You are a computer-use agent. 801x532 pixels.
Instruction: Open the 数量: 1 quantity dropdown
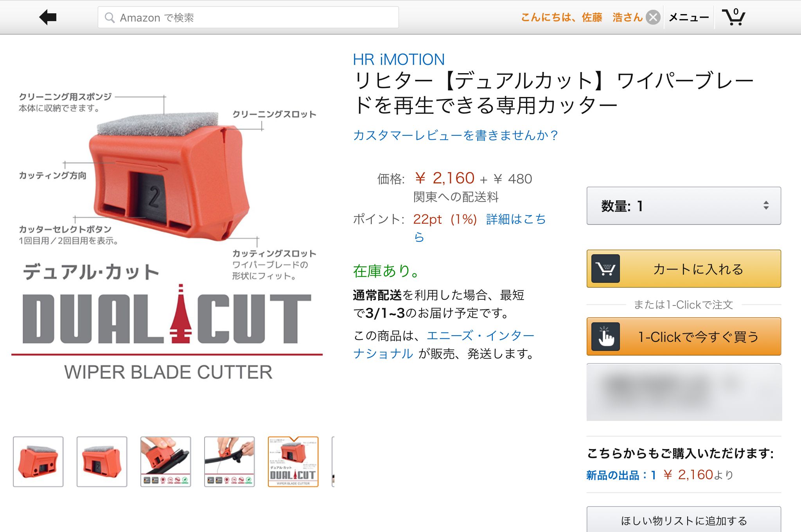point(684,206)
